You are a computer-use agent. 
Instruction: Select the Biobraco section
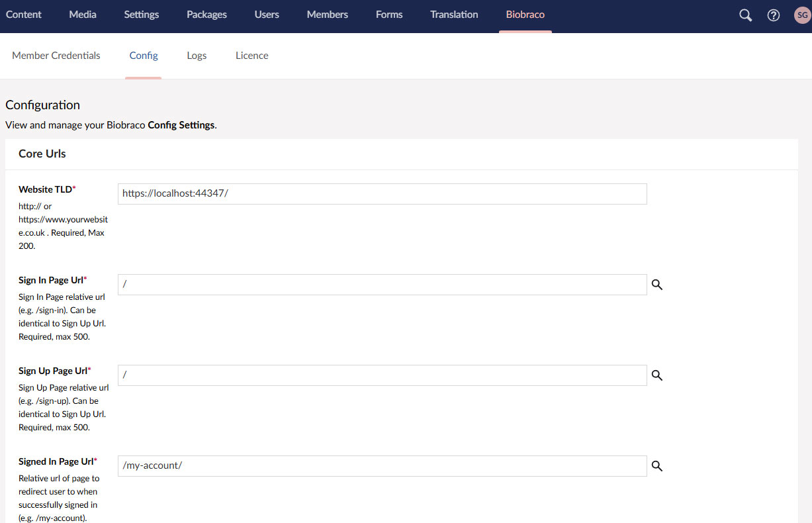pyautogui.click(x=525, y=15)
